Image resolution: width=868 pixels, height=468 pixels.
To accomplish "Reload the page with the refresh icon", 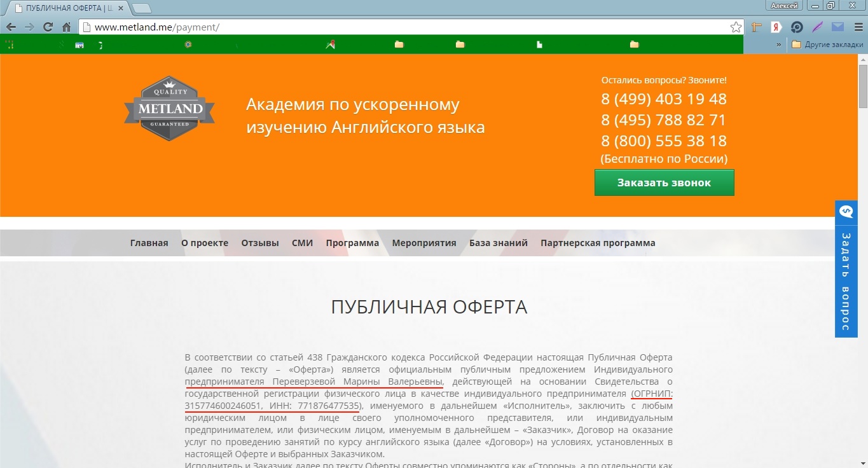I will tap(48, 27).
